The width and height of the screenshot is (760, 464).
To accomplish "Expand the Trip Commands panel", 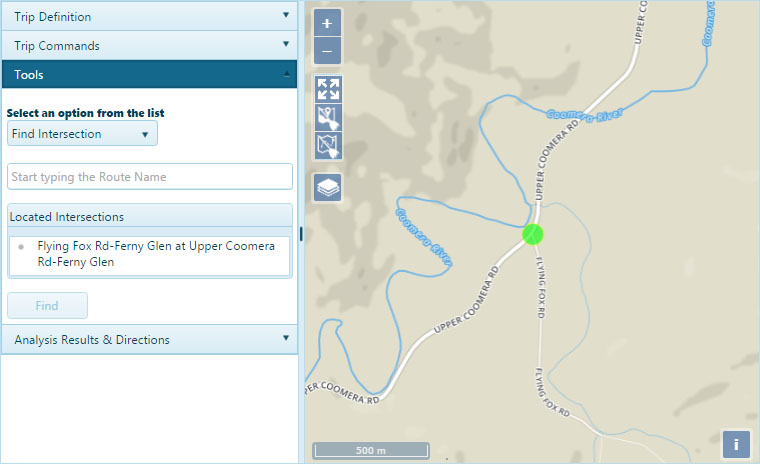I will pyautogui.click(x=149, y=45).
